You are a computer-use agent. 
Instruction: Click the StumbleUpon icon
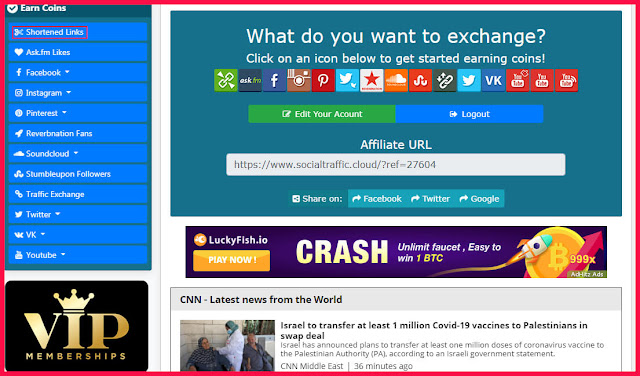[x=420, y=80]
